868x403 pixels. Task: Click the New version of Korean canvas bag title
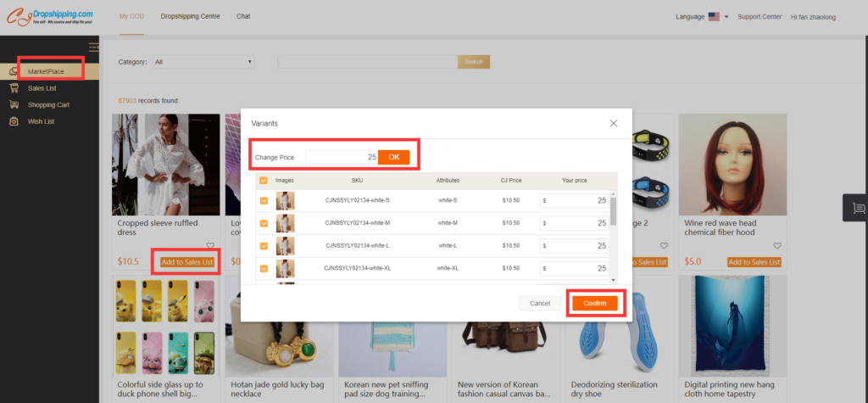tap(504, 389)
